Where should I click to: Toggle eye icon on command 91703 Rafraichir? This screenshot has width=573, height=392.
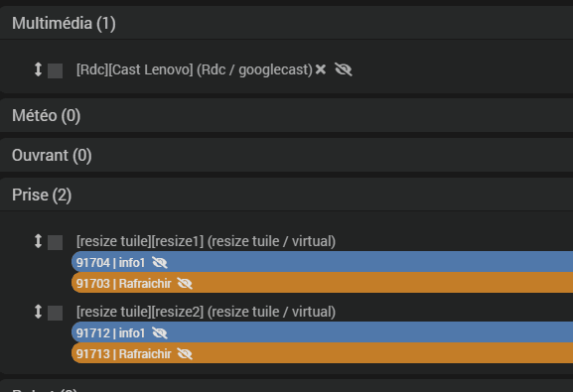pos(185,283)
